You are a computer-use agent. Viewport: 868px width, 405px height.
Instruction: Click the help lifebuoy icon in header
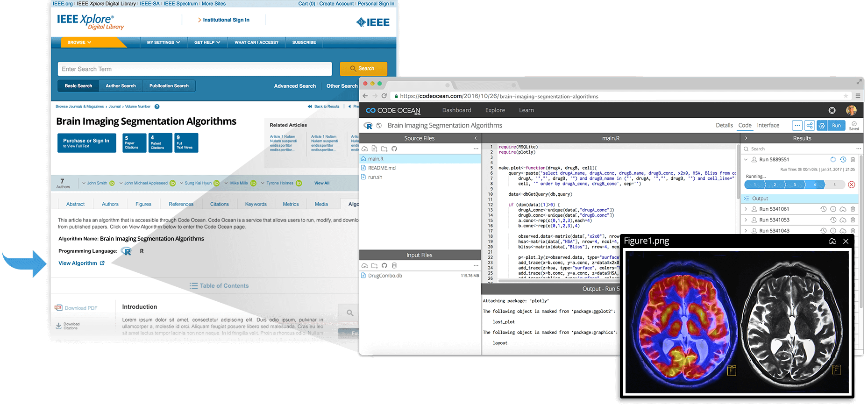click(832, 110)
